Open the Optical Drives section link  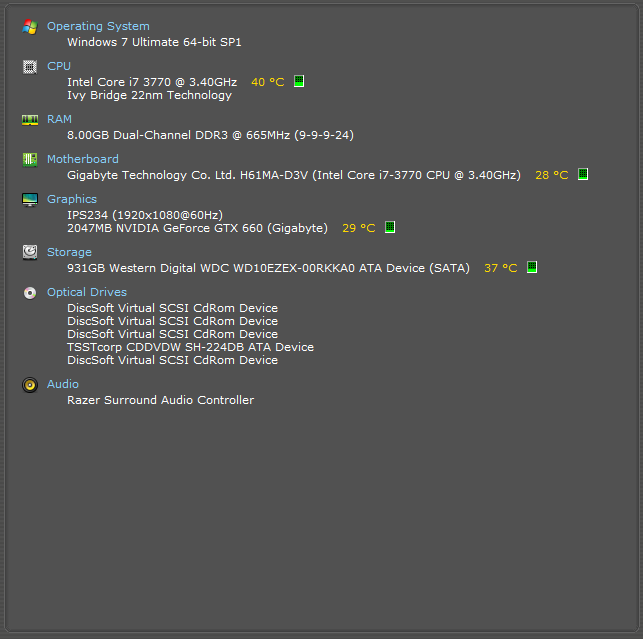click(x=87, y=292)
